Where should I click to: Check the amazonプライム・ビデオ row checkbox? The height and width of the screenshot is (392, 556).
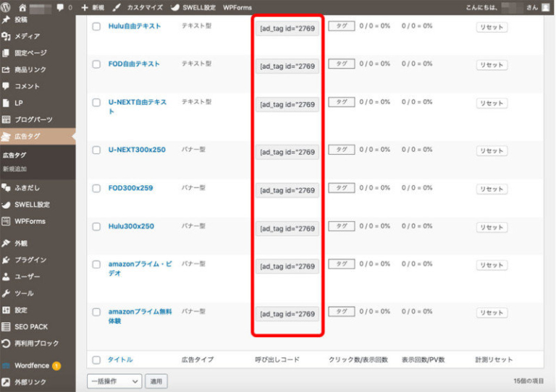click(96, 265)
